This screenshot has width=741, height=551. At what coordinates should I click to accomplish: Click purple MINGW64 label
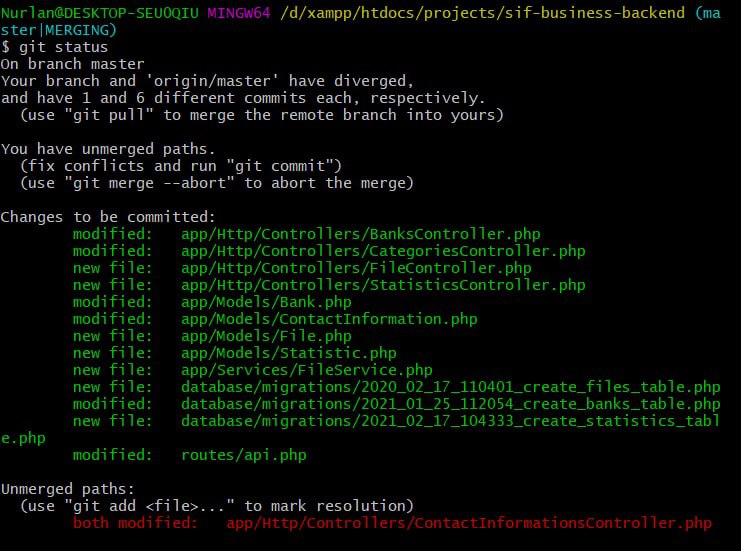point(239,13)
